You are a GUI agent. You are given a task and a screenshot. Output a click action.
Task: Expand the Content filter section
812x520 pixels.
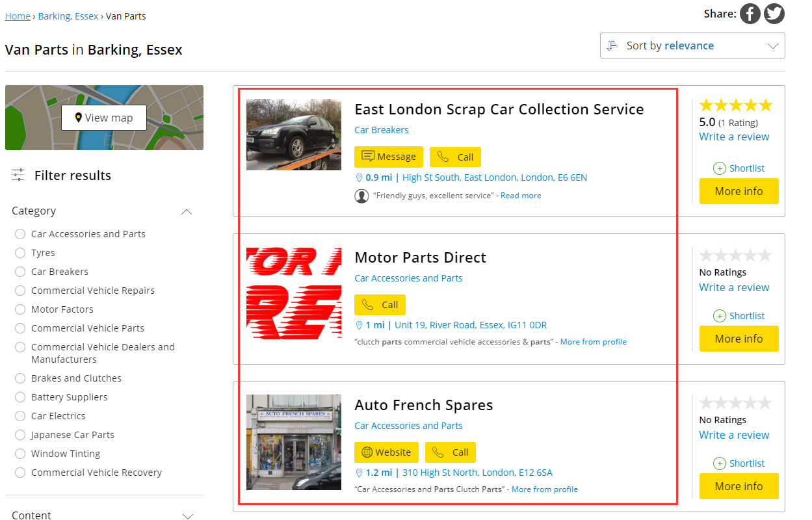coord(187,516)
